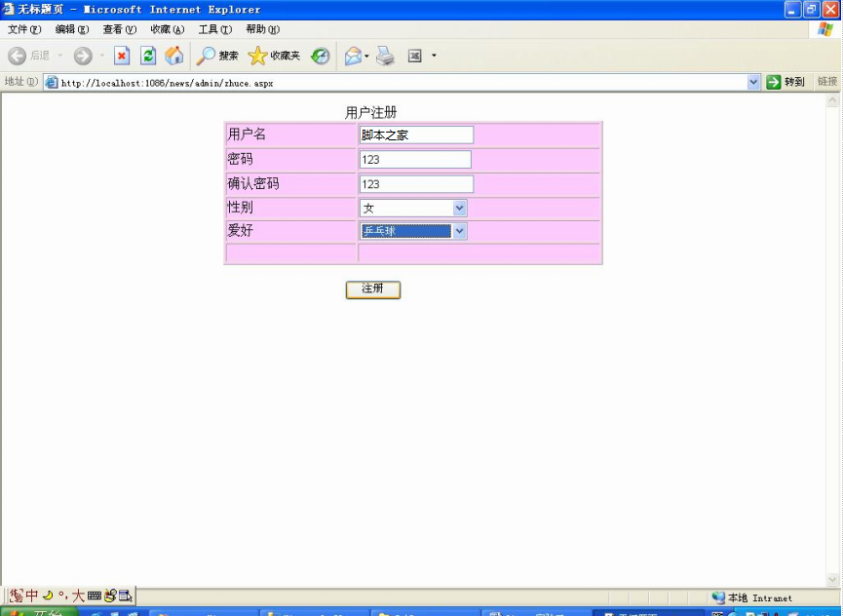
Task: Open the History toolbar icon
Action: 321,56
